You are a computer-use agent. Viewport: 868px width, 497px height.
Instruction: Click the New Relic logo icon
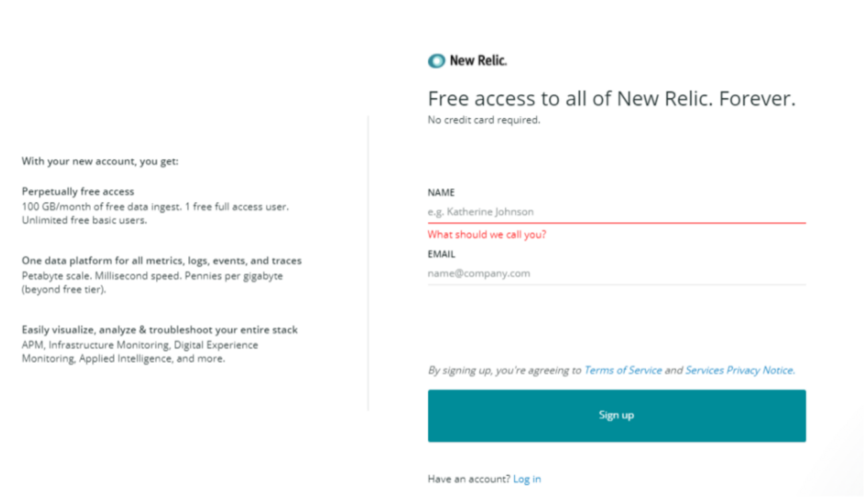[x=436, y=61]
